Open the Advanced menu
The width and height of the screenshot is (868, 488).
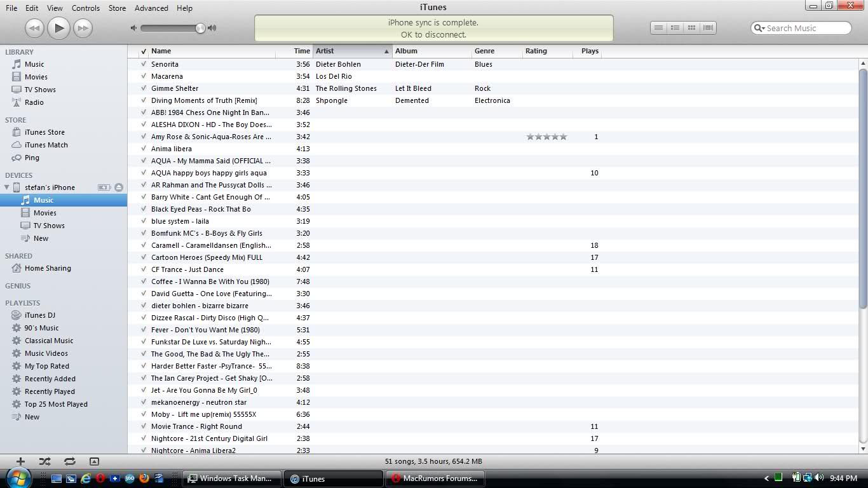coord(151,8)
